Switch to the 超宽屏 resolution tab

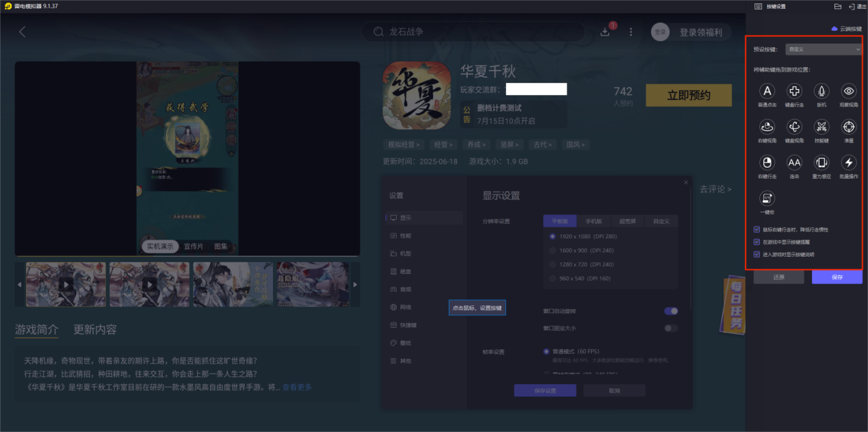(627, 221)
